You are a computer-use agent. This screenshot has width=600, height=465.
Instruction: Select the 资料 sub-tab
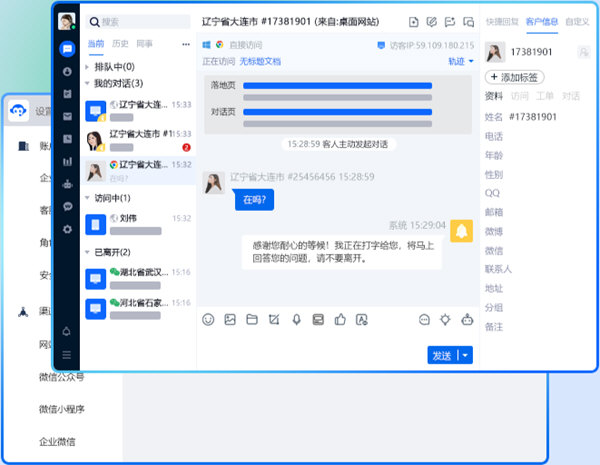(x=494, y=96)
